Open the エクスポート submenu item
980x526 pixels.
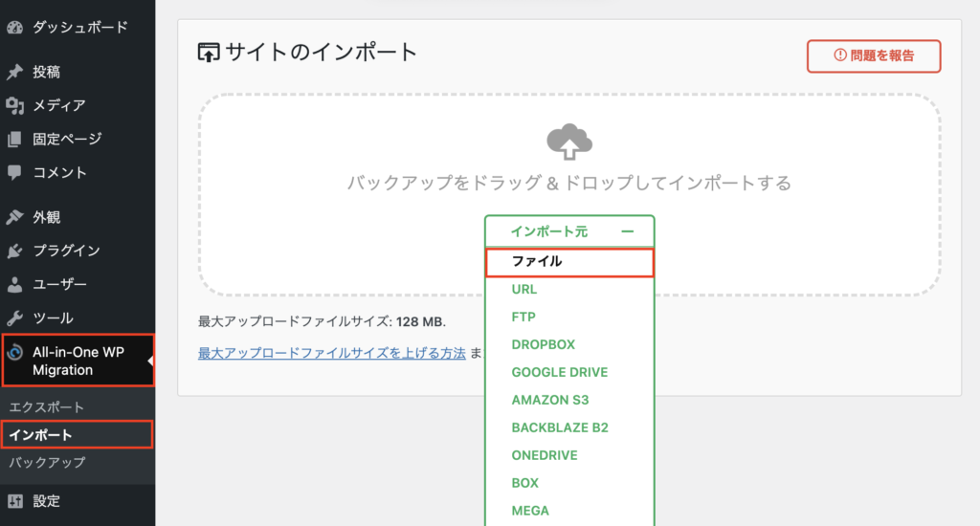pyautogui.click(x=47, y=407)
